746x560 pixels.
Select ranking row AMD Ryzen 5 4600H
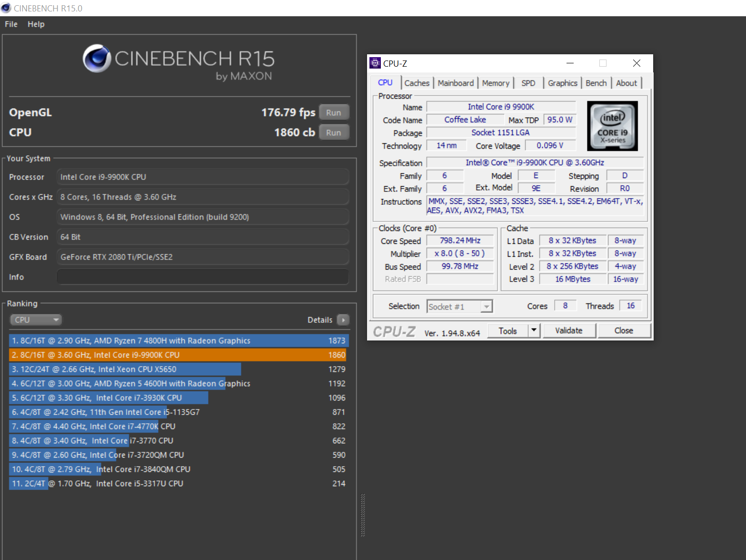click(x=179, y=383)
